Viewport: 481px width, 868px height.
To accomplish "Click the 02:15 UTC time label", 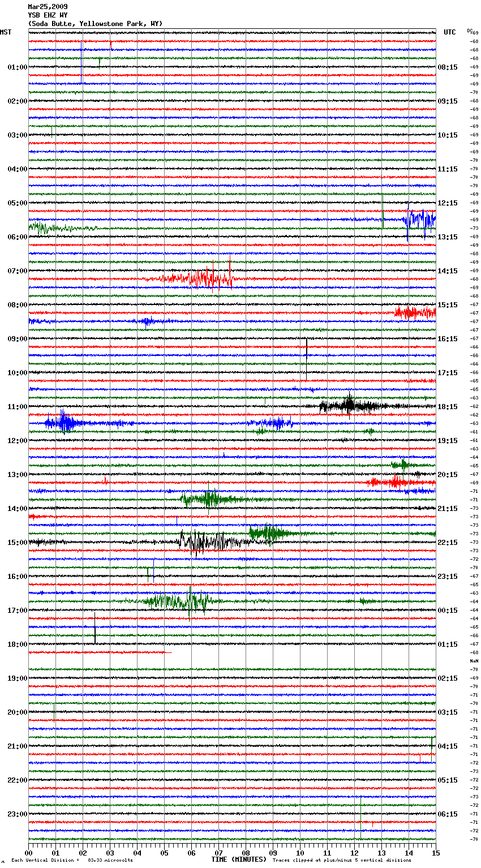I will click(448, 678).
